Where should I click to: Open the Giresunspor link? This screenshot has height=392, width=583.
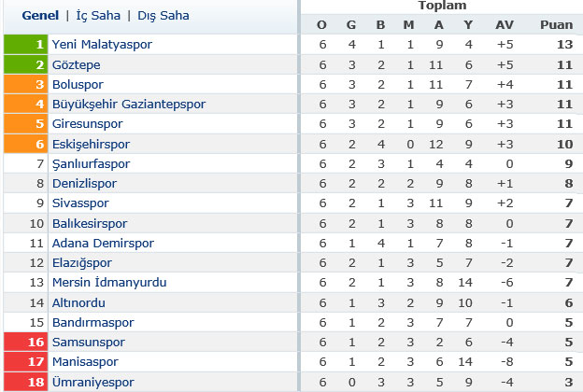coord(88,124)
